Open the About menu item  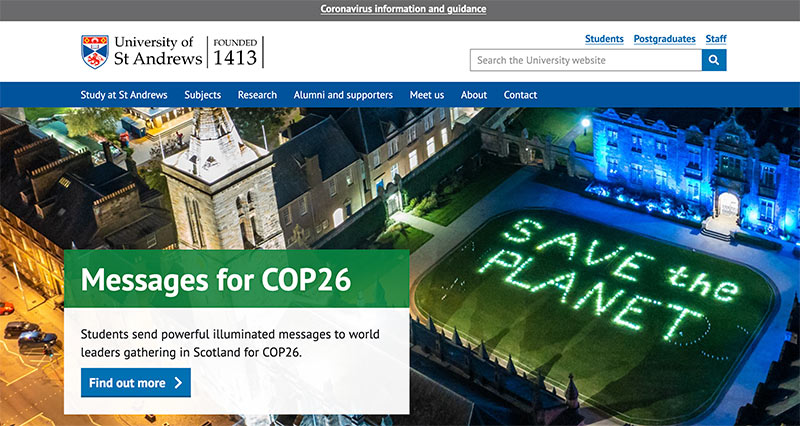pyautogui.click(x=474, y=95)
